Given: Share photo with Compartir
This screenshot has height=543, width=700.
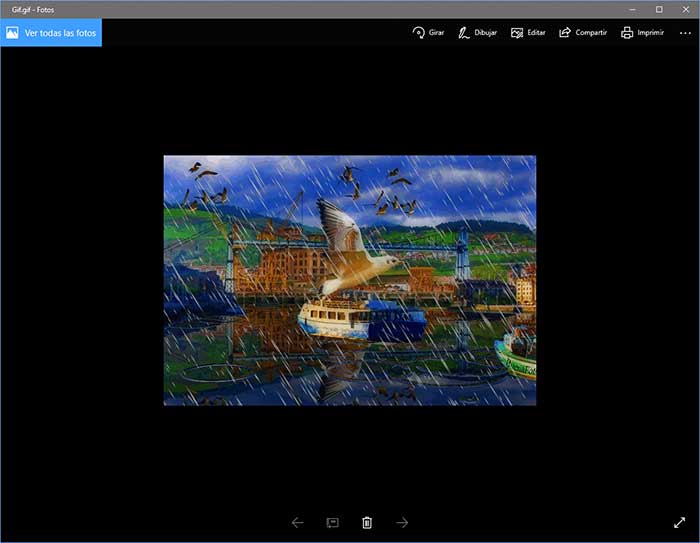Looking at the screenshot, I should 583,33.
